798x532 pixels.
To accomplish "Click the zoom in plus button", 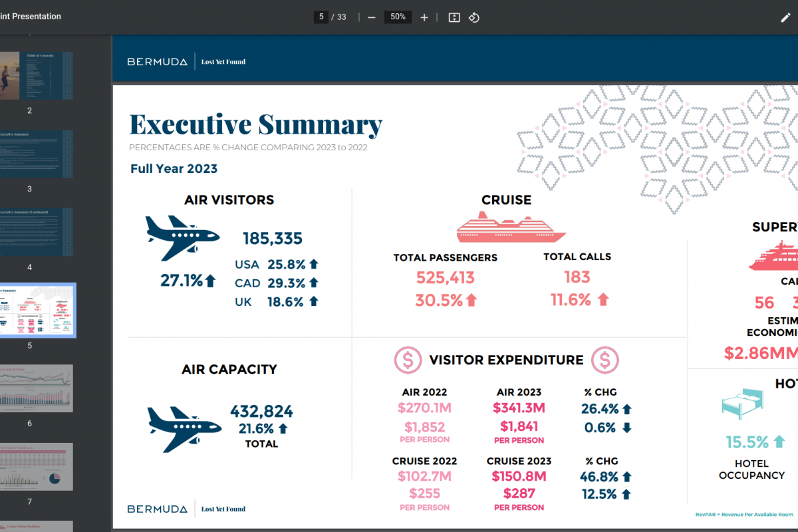I will pos(424,17).
